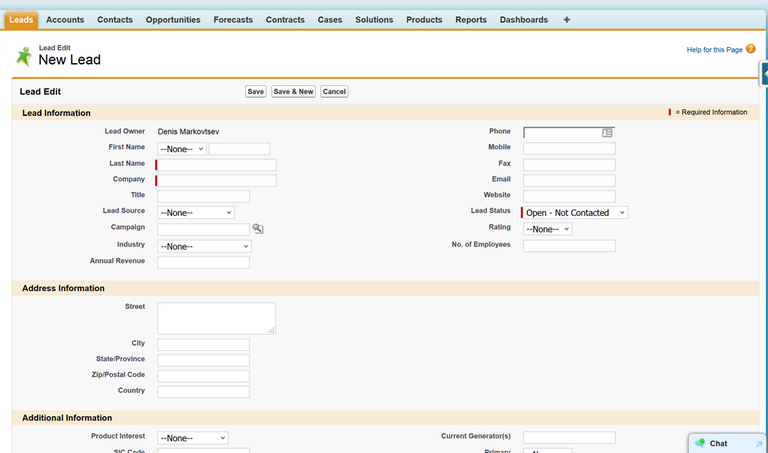The image size is (768, 453).
Task: Switch to the Cases tab
Action: click(330, 20)
